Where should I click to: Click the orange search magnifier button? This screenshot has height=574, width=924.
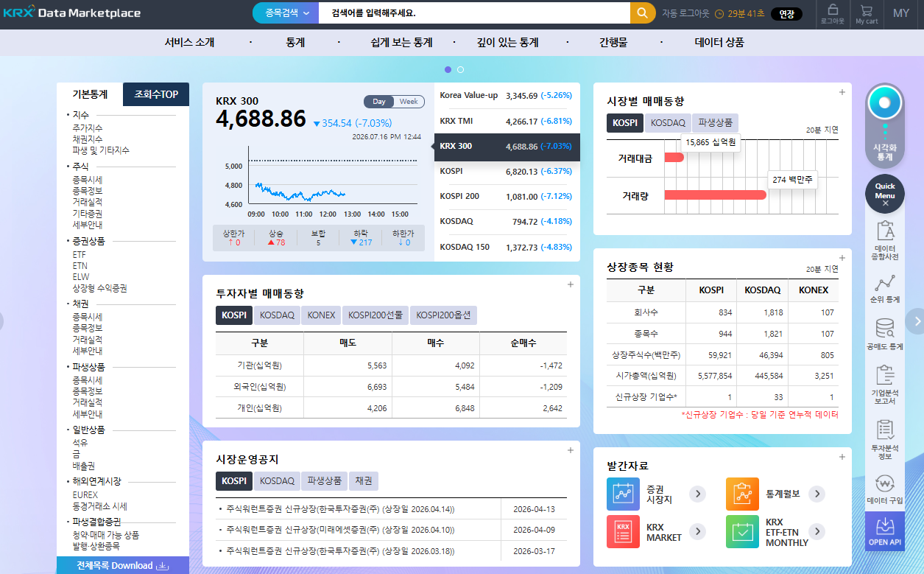pos(643,13)
